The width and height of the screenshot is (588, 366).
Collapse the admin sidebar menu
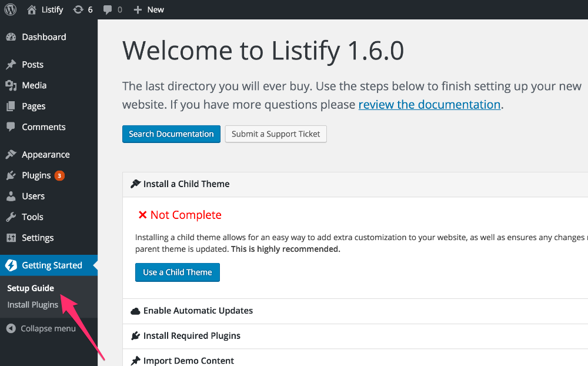41,328
